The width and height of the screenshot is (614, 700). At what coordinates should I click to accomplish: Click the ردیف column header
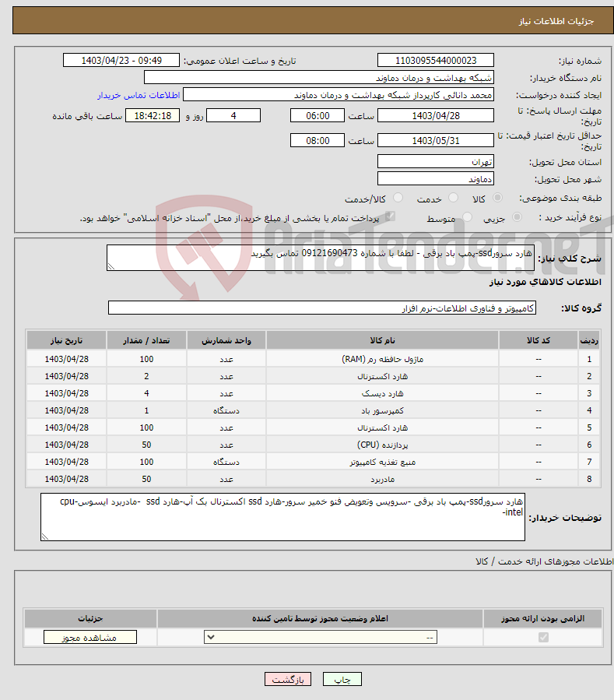(x=589, y=340)
